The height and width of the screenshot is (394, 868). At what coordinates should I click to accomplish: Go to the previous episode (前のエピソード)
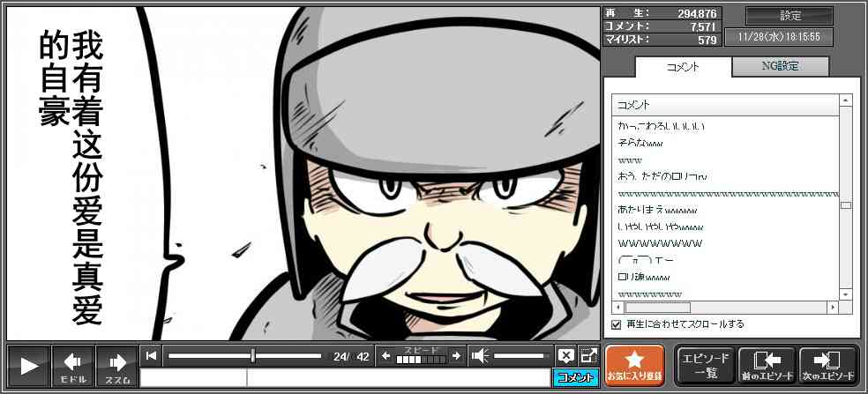click(766, 366)
